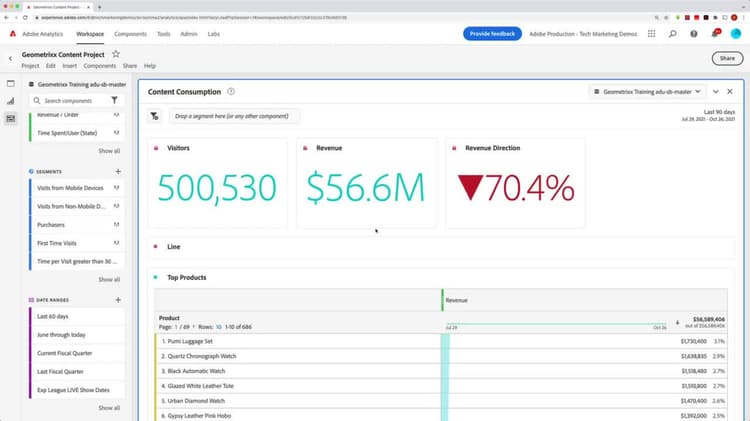Image resolution: width=750 pixels, height=421 pixels.
Task: Click the Adobe icon for First Time Visits
Action: click(116, 243)
